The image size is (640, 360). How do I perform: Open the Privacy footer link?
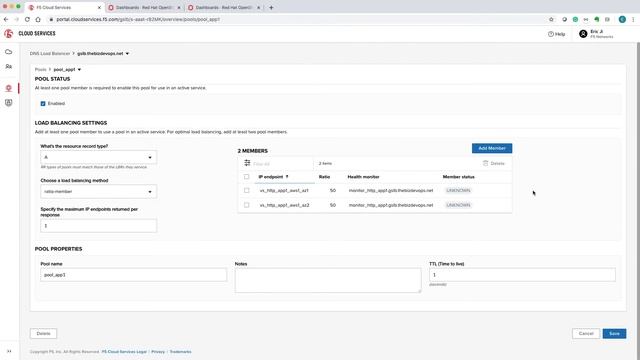158,352
